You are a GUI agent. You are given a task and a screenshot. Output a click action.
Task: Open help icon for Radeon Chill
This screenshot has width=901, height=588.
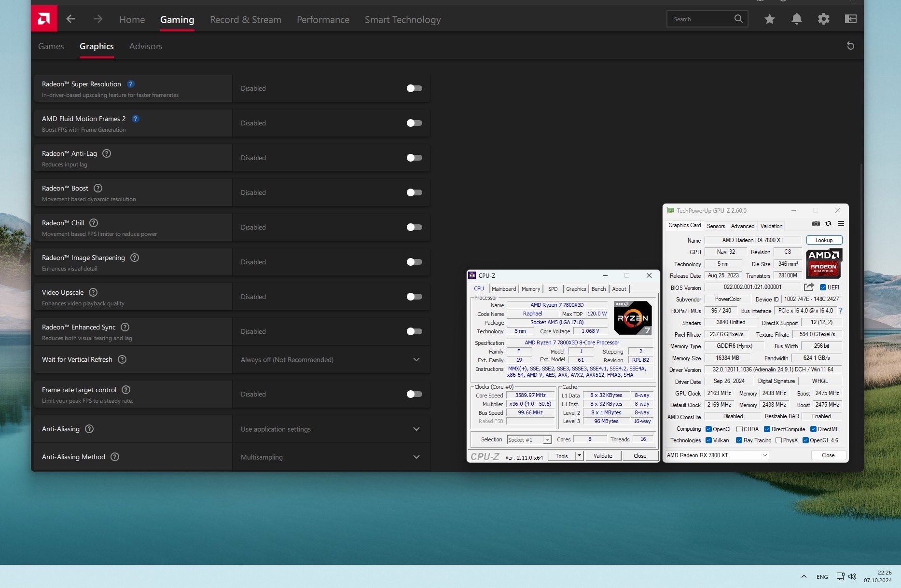(94, 223)
